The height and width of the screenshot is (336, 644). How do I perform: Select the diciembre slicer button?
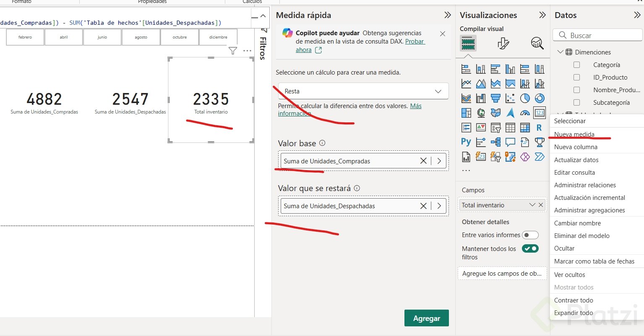click(218, 37)
